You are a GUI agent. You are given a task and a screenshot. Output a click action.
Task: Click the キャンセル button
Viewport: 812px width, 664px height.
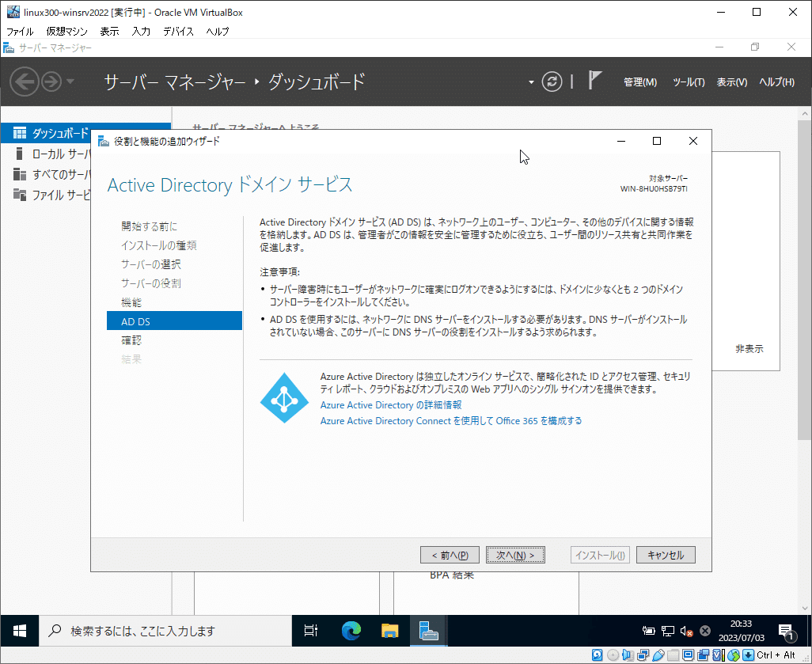tap(666, 556)
